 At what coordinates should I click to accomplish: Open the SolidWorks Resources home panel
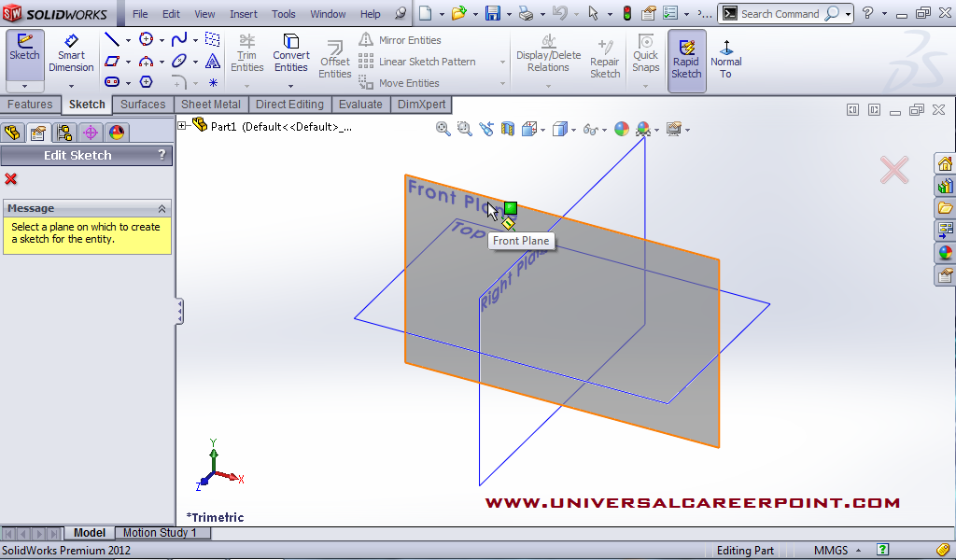[x=944, y=162]
